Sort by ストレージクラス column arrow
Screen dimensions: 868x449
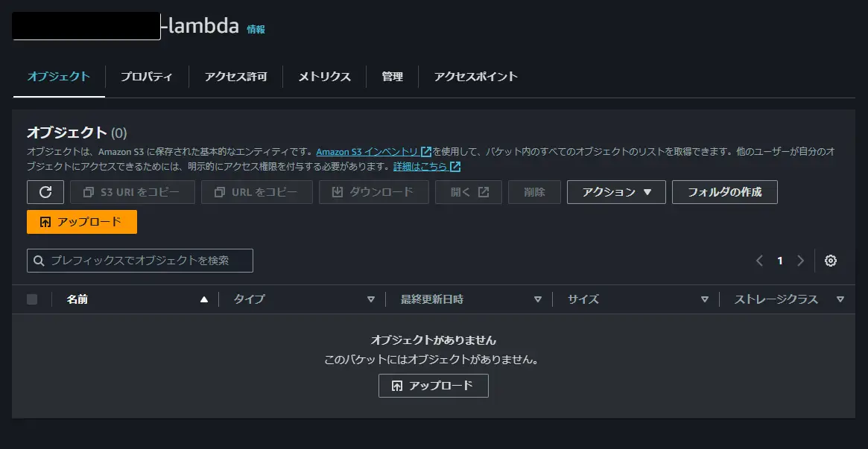pyautogui.click(x=840, y=299)
